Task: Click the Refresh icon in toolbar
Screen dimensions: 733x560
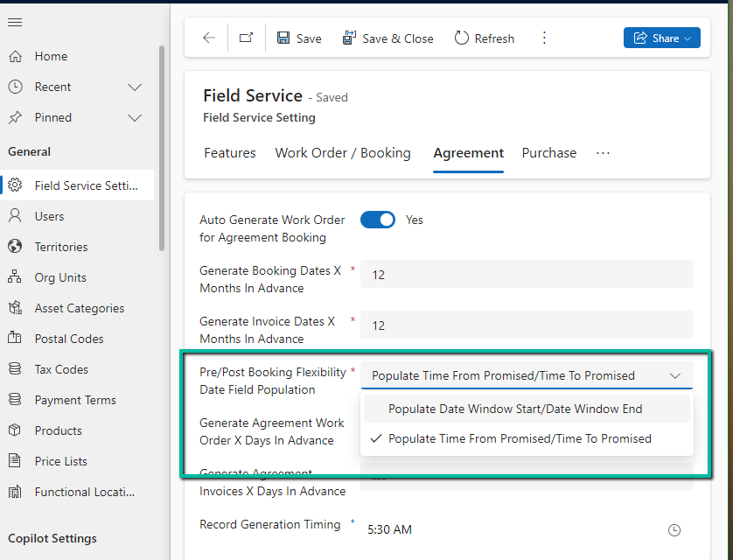Action: (462, 38)
